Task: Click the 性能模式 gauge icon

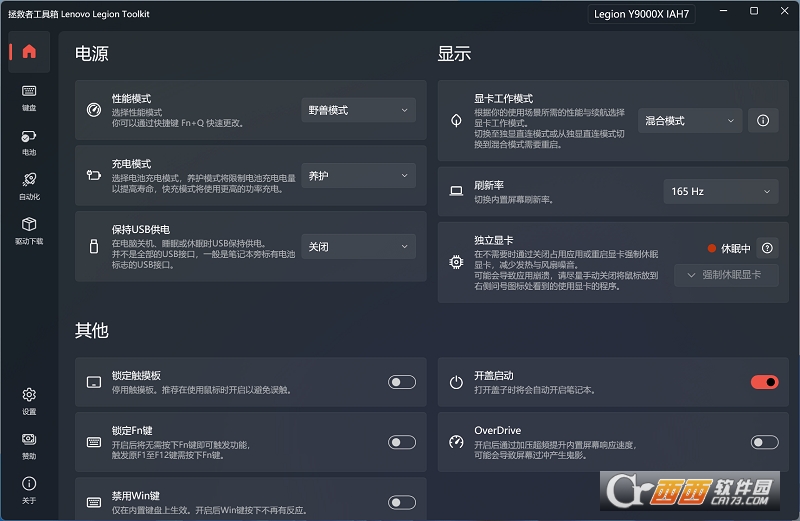Action: (94, 110)
